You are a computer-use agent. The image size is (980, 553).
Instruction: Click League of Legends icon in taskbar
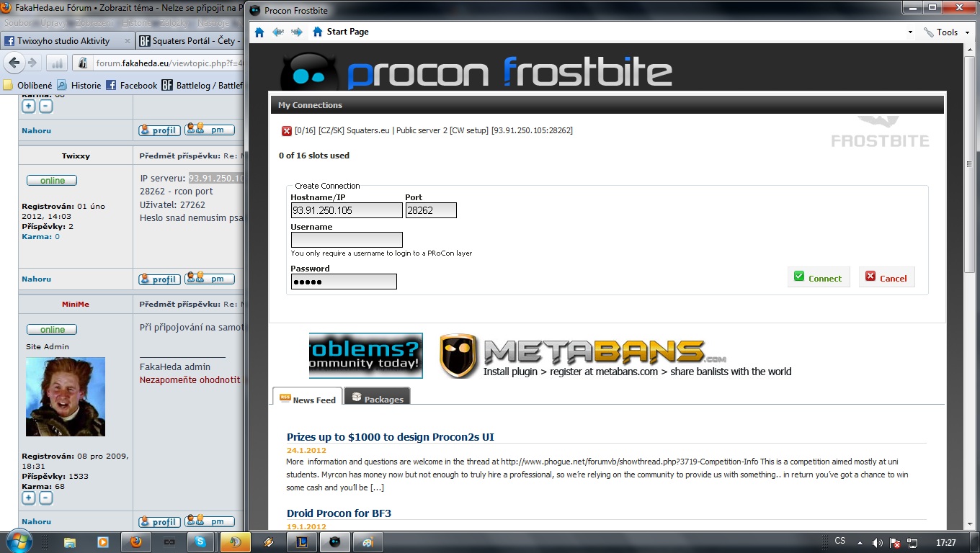303,541
